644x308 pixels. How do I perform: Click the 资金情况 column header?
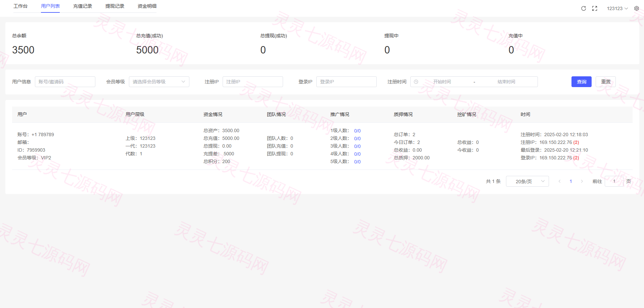pyautogui.click(x=213, y=114)
